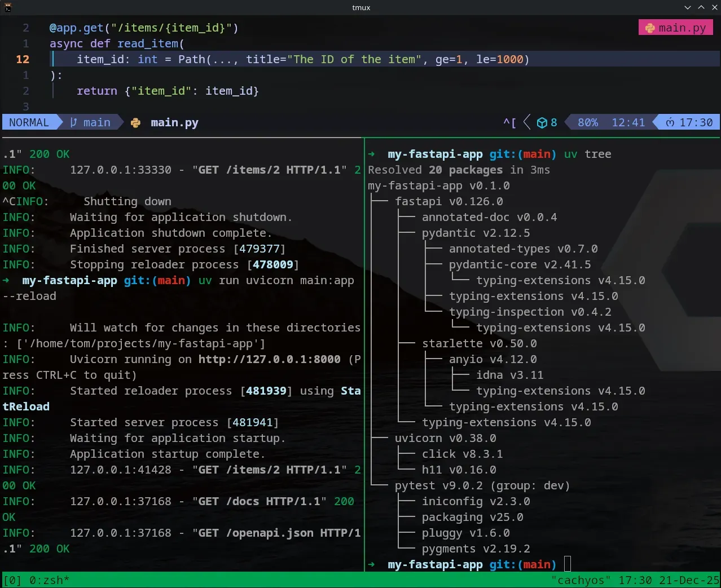Open the http://127.0.0.1:8000 server URL
This screenshot has width=721, height=588.
[x=269, y=359]
